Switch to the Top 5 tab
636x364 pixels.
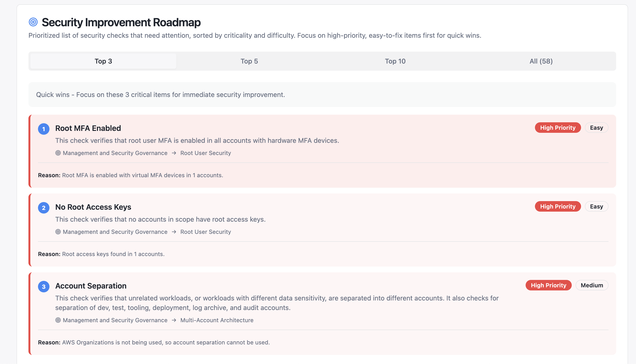[249, 61]
